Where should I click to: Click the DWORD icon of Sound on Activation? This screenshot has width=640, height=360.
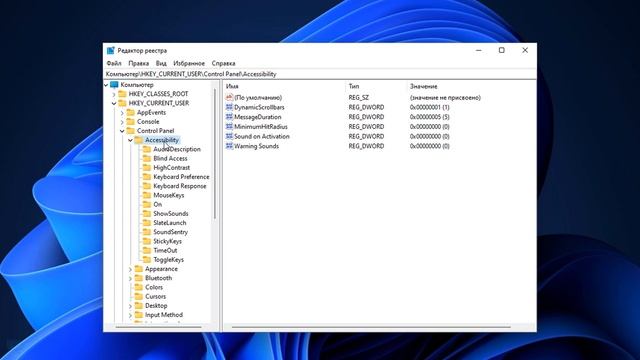pyautogui.click(x=229, y=136)
